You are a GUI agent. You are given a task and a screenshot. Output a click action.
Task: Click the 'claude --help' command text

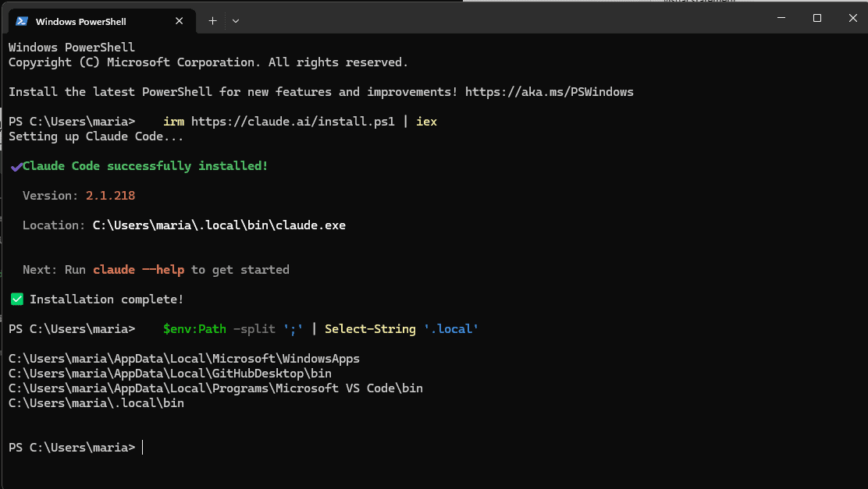point(138,270)
